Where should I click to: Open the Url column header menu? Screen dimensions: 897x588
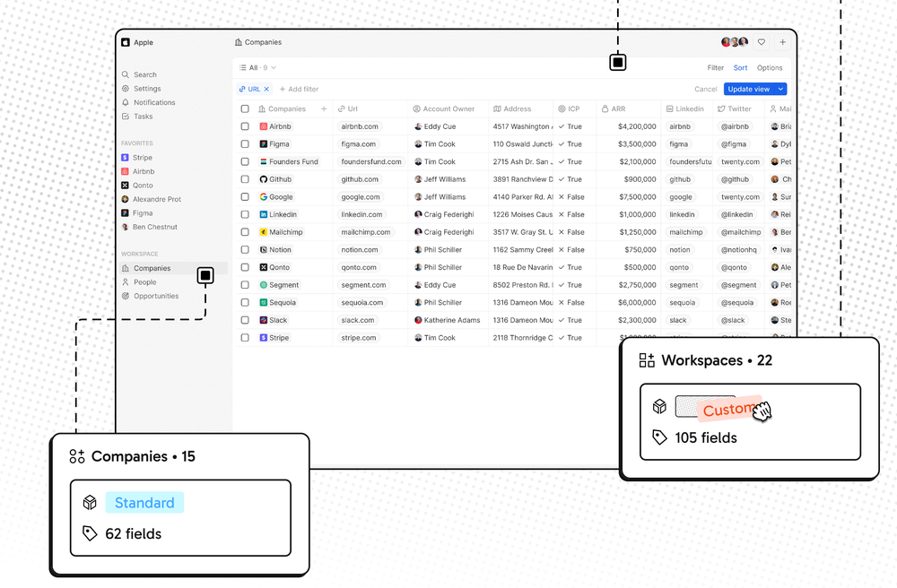click(x=348, y=108)
